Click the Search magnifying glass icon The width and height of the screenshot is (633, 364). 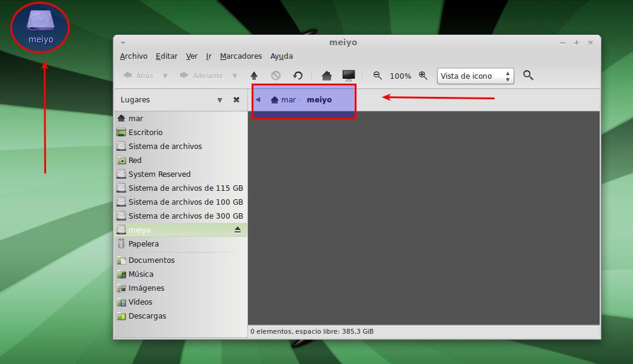[x=528, y=75]
